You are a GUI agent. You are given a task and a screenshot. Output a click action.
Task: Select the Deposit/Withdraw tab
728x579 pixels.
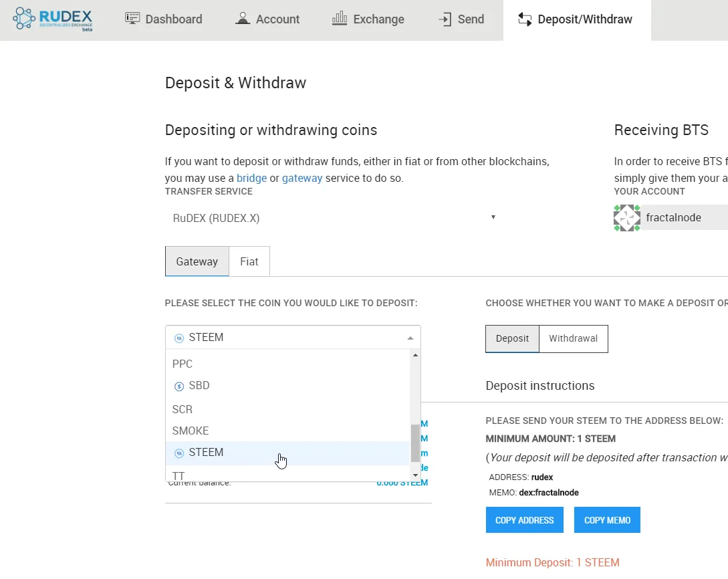pyautogui.click(x=577, y=19)
